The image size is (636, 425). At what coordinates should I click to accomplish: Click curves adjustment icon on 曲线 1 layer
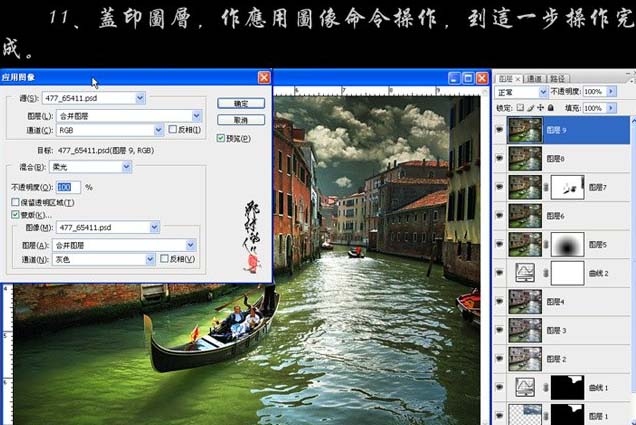click(x=525, y=387)
